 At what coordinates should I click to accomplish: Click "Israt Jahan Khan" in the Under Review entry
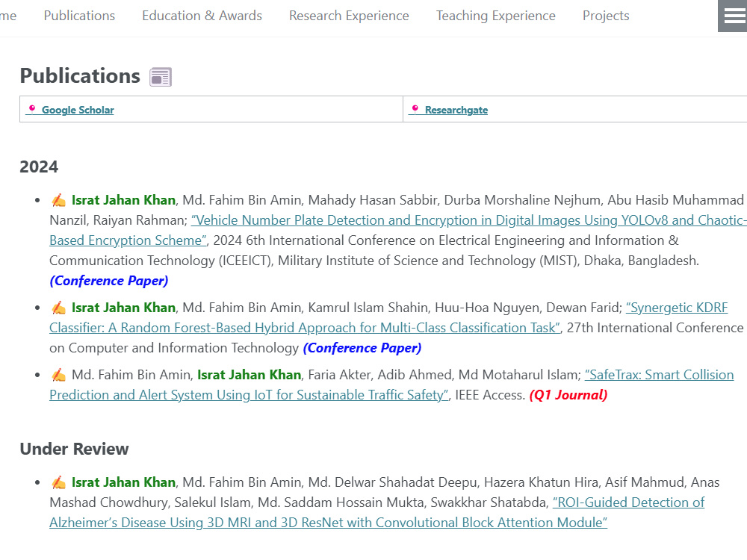[123, 482]
